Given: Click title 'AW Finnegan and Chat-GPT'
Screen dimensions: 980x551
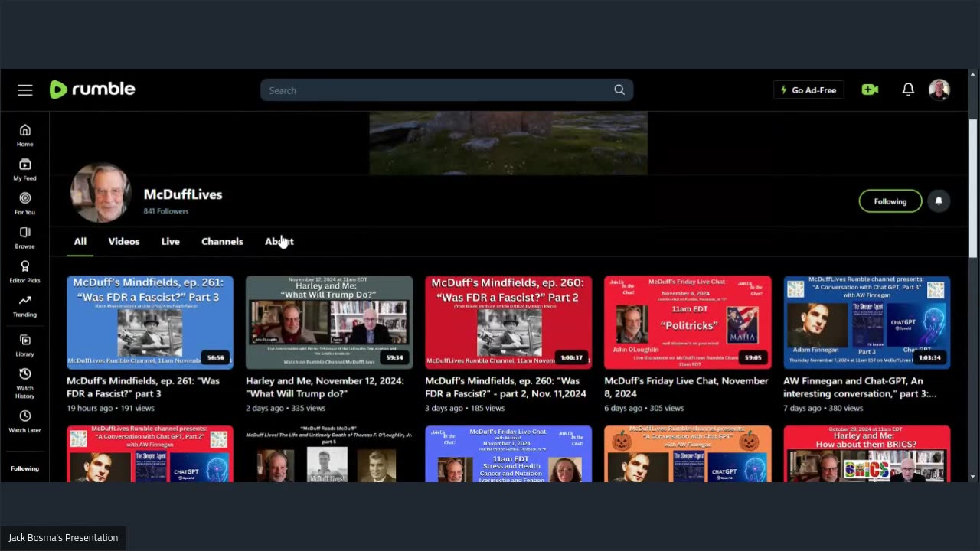Looking at the screenshot, I should pyautogui.click(x=860, y=386).
